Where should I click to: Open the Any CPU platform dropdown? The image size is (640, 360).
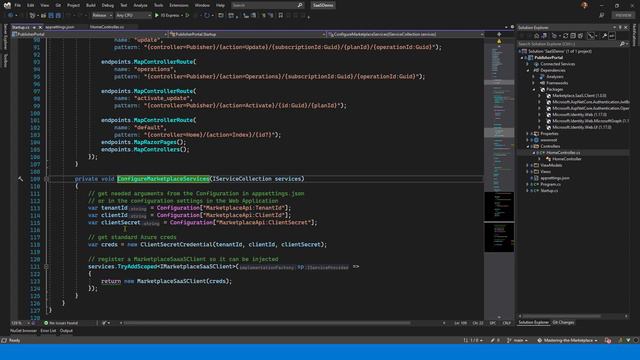[x=133, y=16]
